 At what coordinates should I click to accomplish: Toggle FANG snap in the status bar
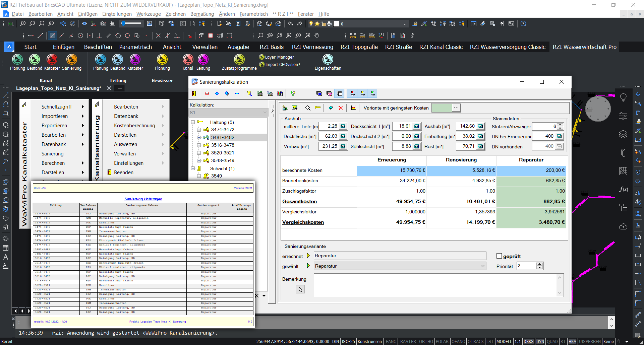coord(391,342)
